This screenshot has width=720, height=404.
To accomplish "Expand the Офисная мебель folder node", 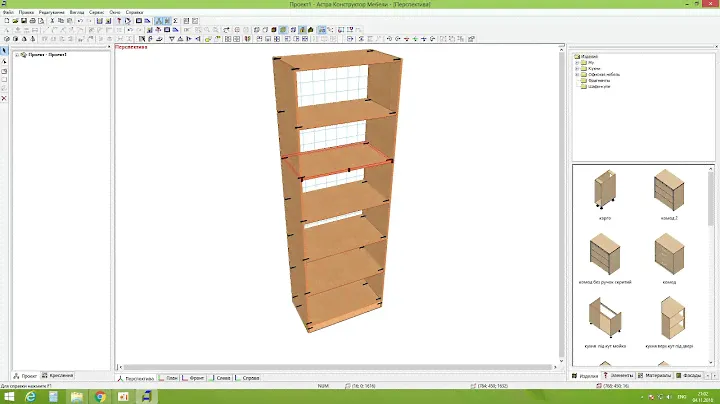I will pyautogui.click(x=577, y=73).
